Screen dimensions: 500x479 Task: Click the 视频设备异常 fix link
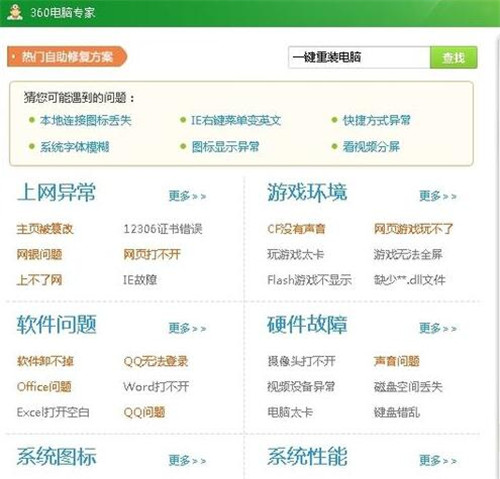tap(301, 387)
